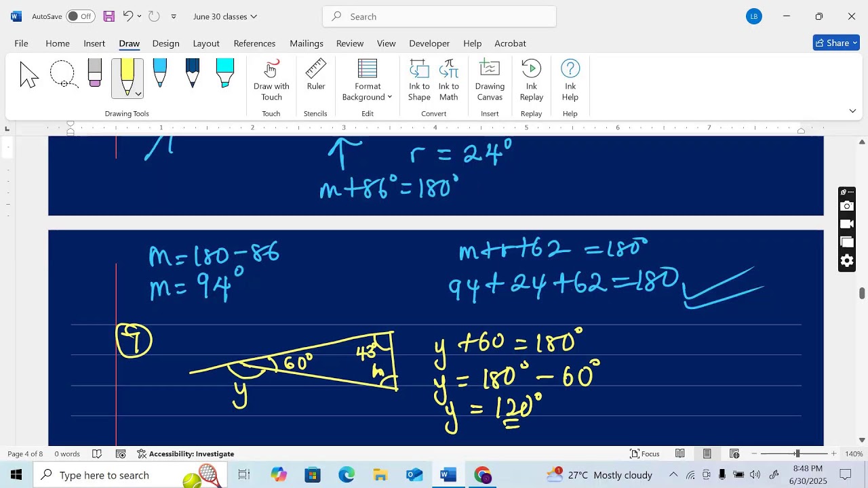Switch to the Design tab
The image size is (868, 488).
165,43
